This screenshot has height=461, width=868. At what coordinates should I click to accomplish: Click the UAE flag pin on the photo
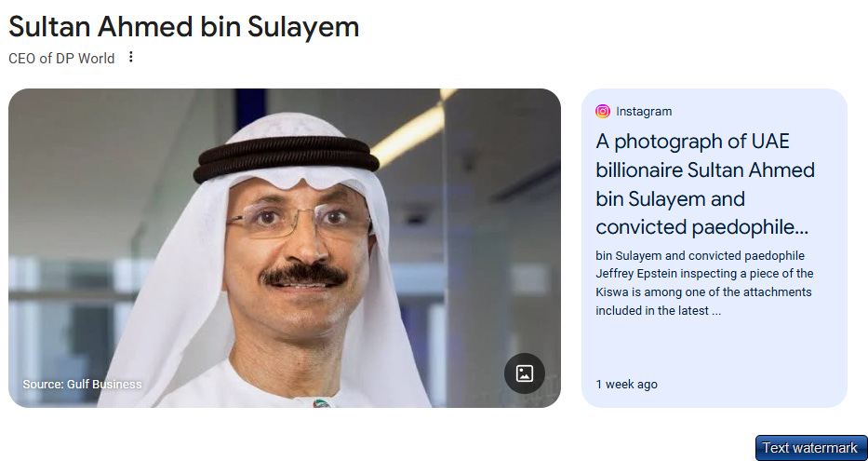coord(321,403)
